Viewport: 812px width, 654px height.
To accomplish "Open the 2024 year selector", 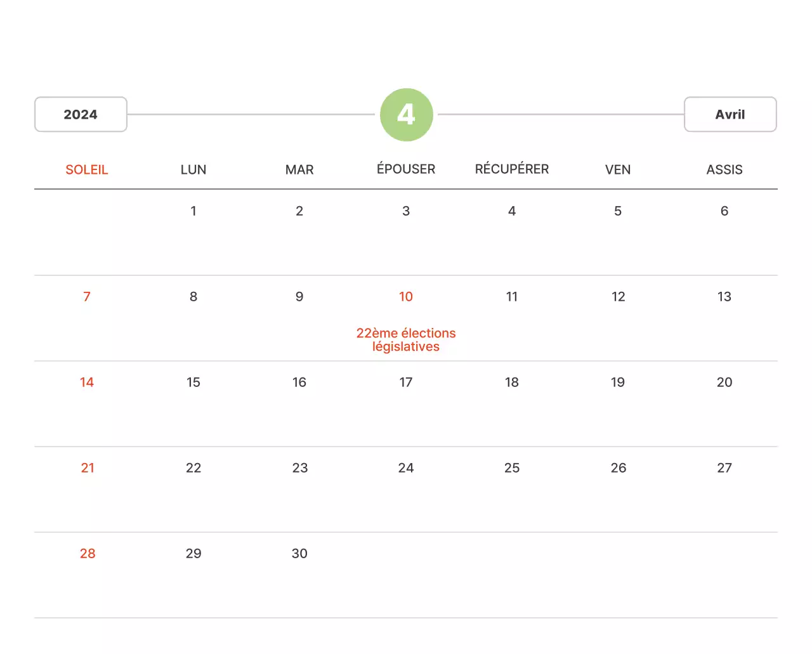I will pyautogui.click(x=81, y=114).
